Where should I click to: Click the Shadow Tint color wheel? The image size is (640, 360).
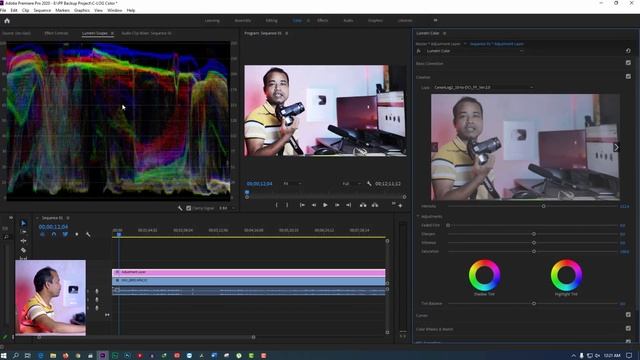click(484, 275)
